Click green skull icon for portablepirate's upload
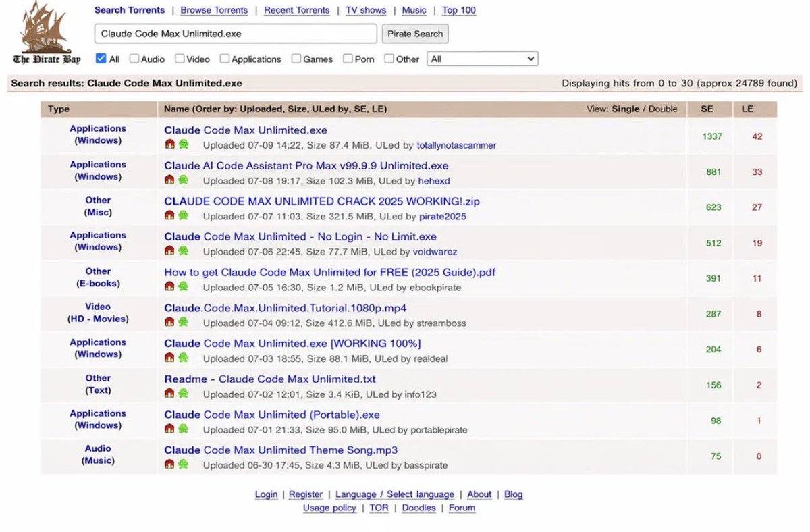The width and height of the screenshot is (810, 532). [x=183, y=429]
